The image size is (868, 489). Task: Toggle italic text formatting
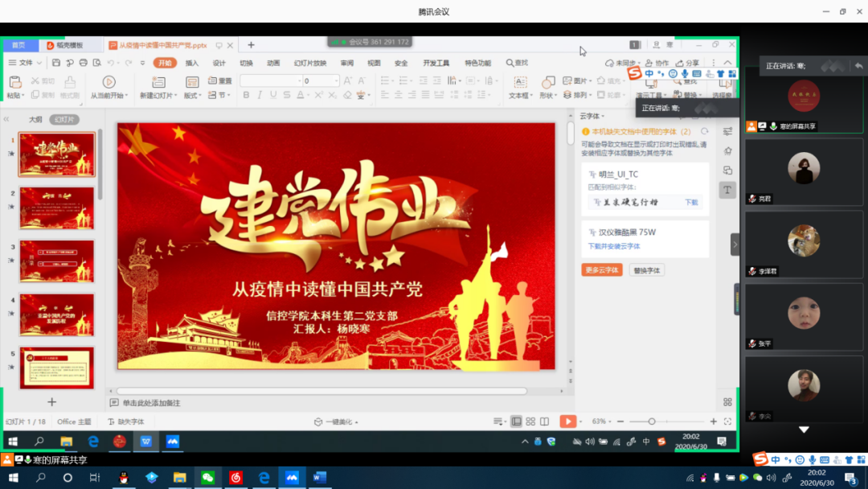point(259,95)
